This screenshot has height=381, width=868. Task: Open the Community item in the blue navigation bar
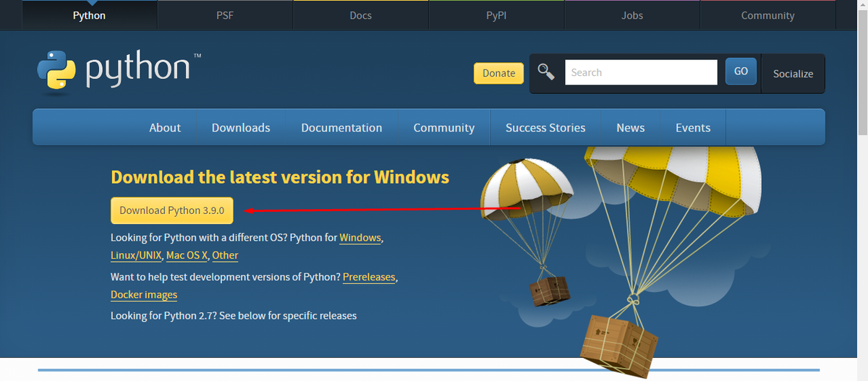[444, 127]
